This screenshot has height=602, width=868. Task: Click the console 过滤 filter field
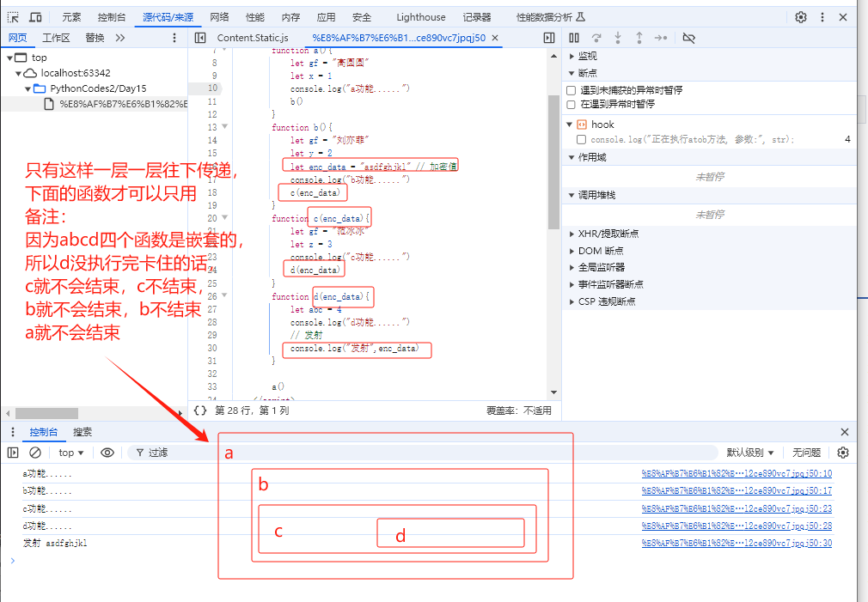[x=424, y=453]
